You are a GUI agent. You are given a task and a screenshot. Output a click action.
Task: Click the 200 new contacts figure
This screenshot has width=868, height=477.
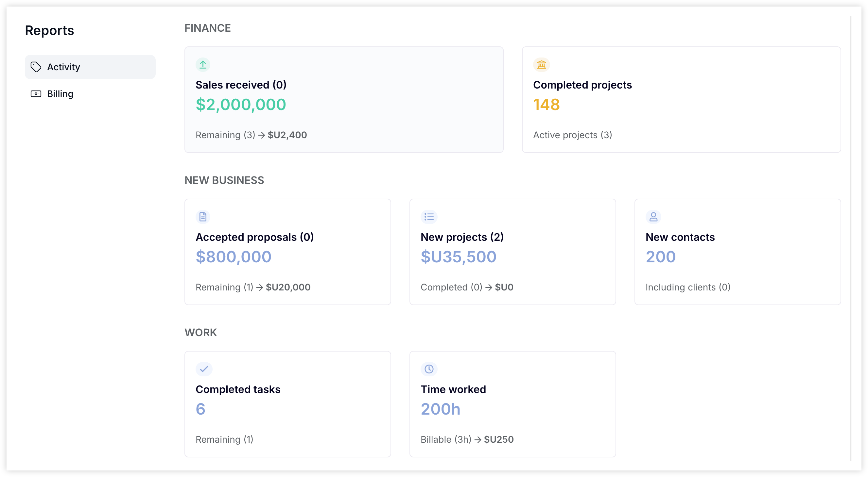tap(660, 257)
